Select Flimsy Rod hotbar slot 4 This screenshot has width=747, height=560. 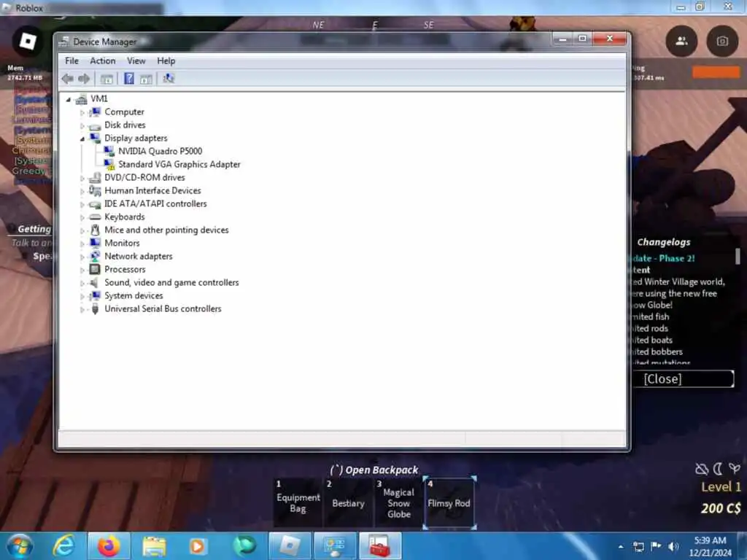tap(449, 502)
